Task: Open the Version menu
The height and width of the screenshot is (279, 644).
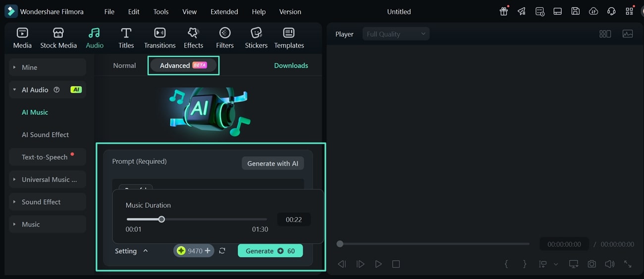Action: coord(290,11)
